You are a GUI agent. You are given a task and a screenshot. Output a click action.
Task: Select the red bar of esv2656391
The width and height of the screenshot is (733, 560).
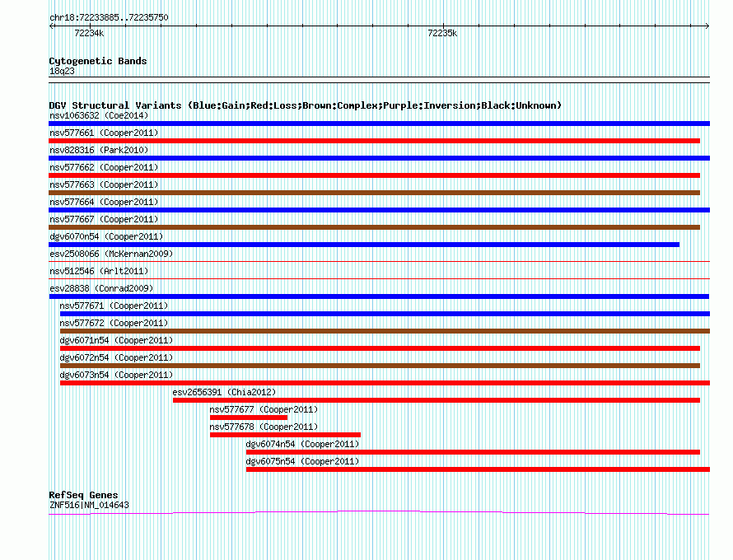pyautogui.click(x=437, y=400)
